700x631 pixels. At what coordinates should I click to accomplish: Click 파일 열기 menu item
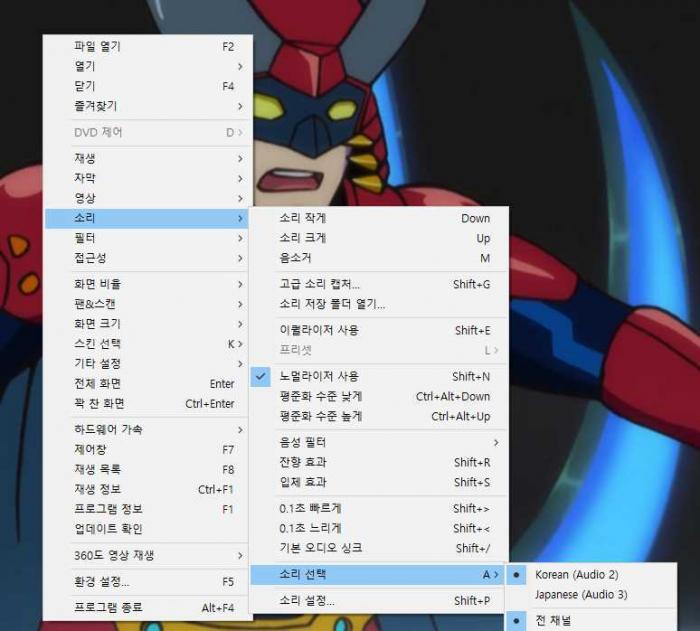point(147,46)
